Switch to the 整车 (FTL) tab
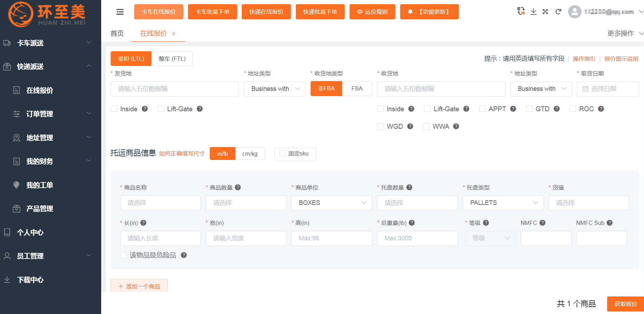644x314 pixels. click(172, 59)
